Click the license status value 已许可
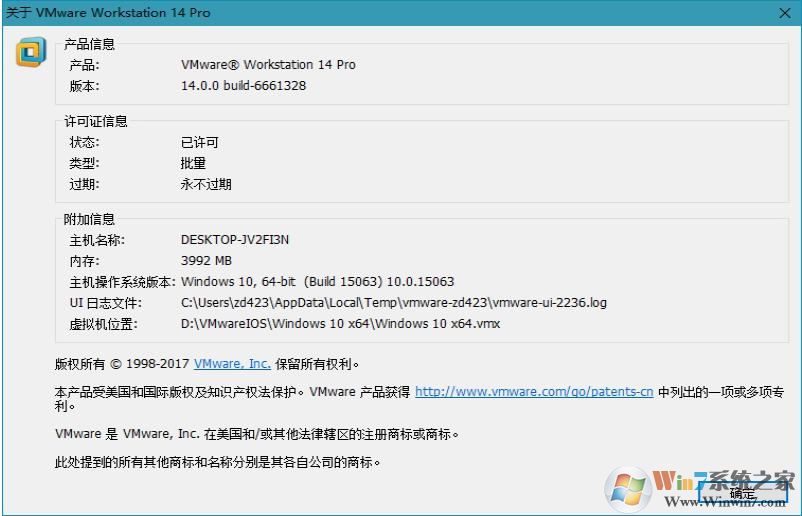 pos(199,142)
